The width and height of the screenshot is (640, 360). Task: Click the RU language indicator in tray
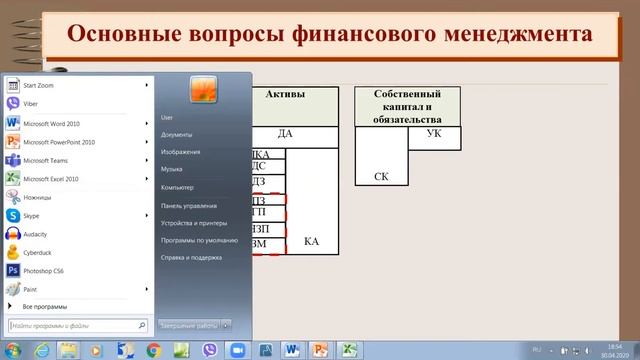click(536, 350)
